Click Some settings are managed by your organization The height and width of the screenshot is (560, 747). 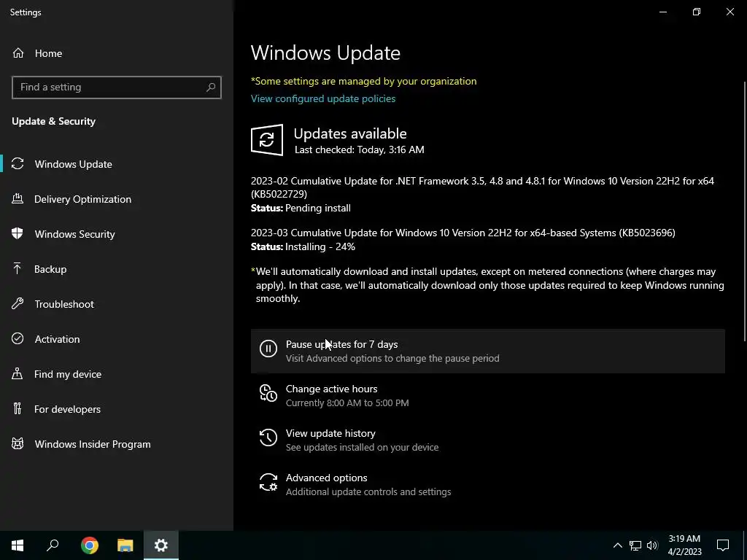363,81
